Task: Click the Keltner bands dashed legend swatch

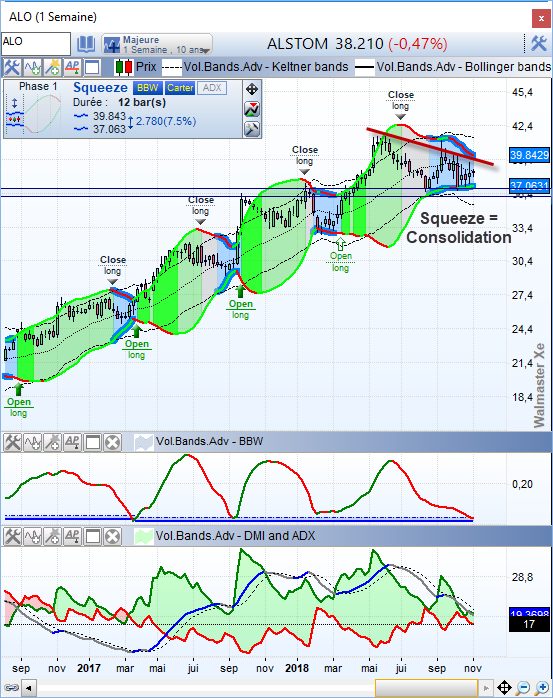Action: point(171,68)
